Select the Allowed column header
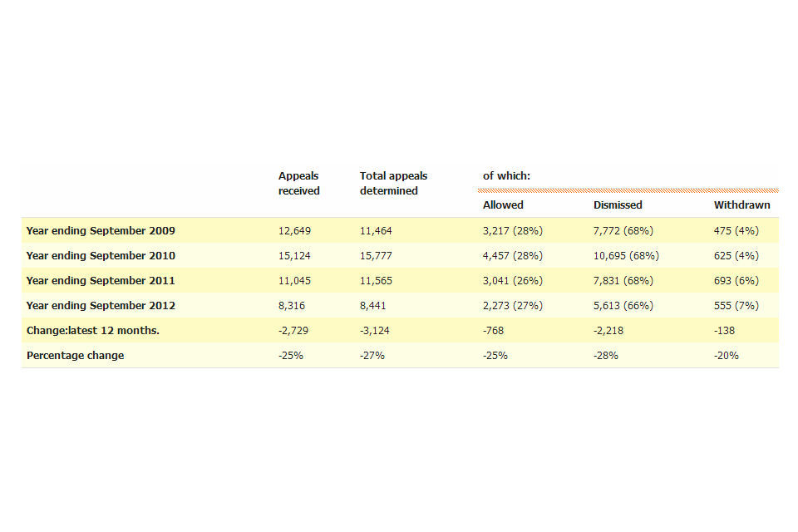This screenshot has height=532, width=798. tap(503, 204)
